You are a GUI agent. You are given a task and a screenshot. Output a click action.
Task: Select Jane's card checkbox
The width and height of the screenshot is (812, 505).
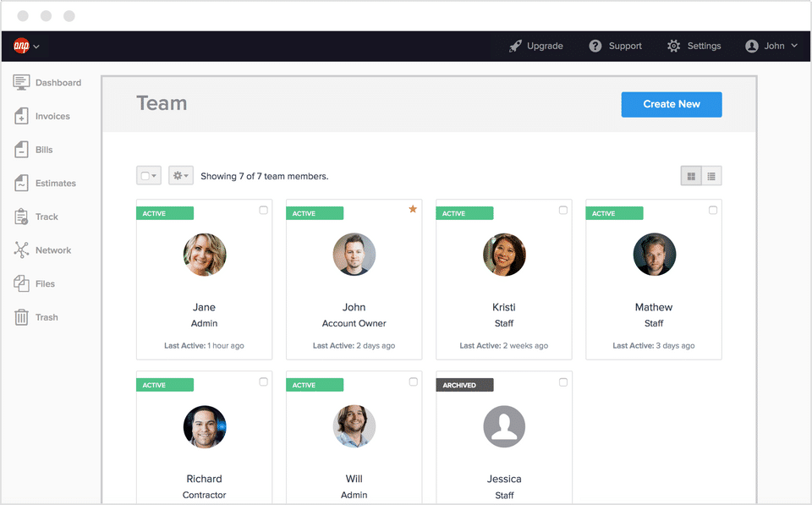point(264,210)
